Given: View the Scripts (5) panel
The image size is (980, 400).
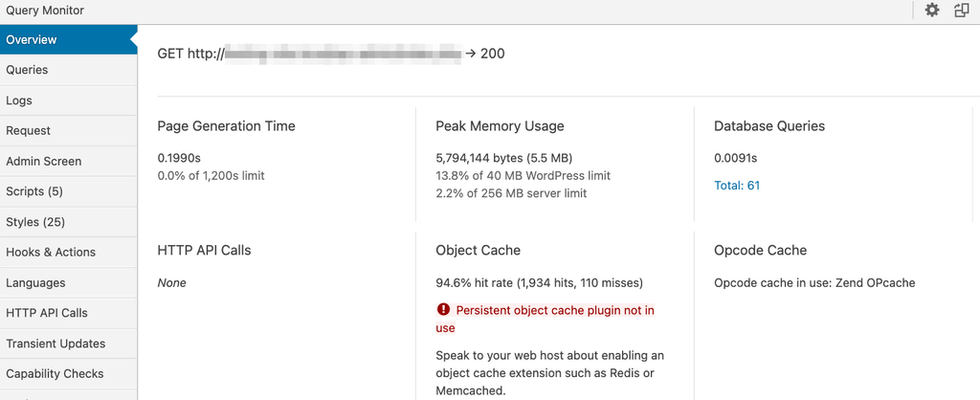Looking at the screenshot, I should click(x=34, y=191).
